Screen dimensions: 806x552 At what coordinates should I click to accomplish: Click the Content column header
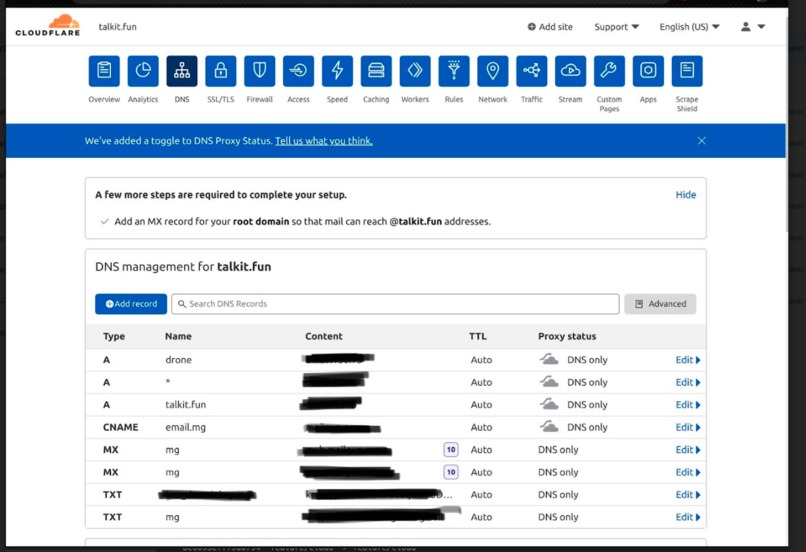[324, 336]
